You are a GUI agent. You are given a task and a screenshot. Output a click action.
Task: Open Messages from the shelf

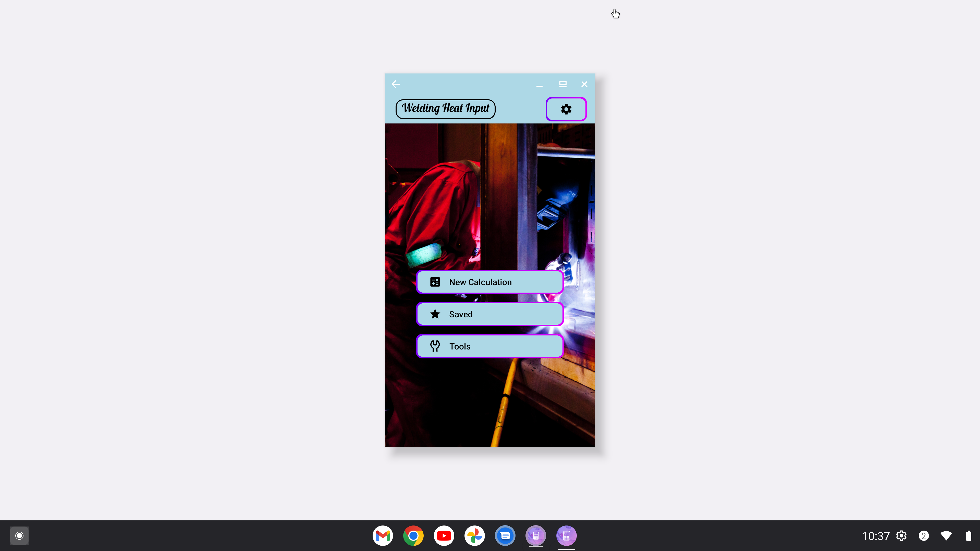point(505,535)
